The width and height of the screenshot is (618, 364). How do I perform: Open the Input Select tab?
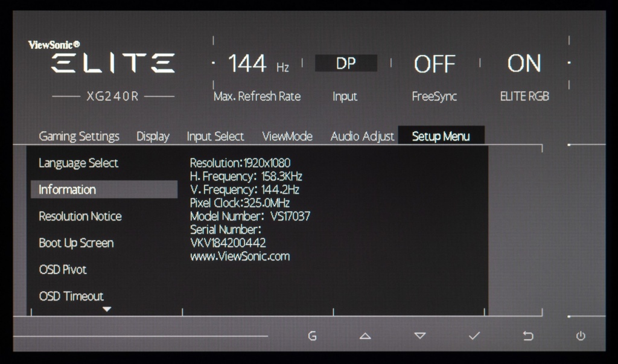click(215, 136)
